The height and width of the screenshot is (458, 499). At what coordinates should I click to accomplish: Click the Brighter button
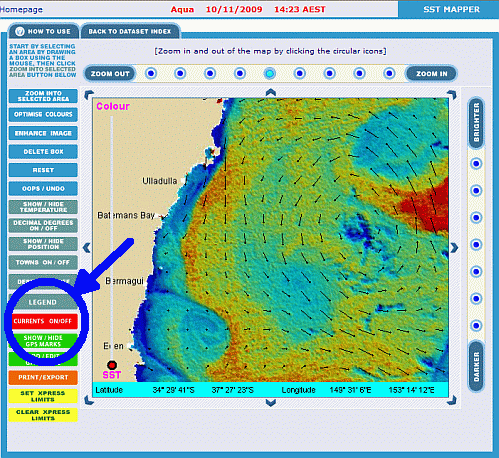476,122
